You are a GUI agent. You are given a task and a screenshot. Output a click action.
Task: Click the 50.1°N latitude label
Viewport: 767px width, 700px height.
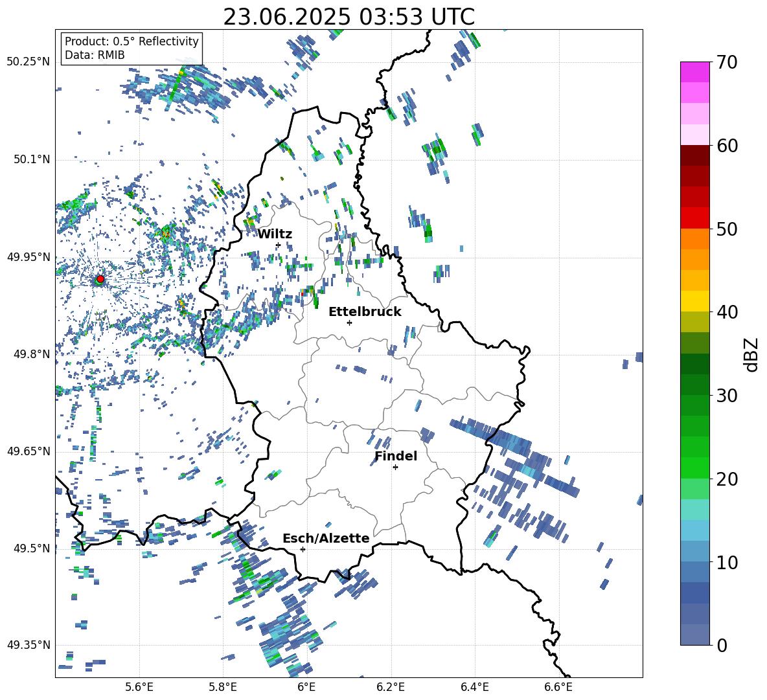point(32,160)
